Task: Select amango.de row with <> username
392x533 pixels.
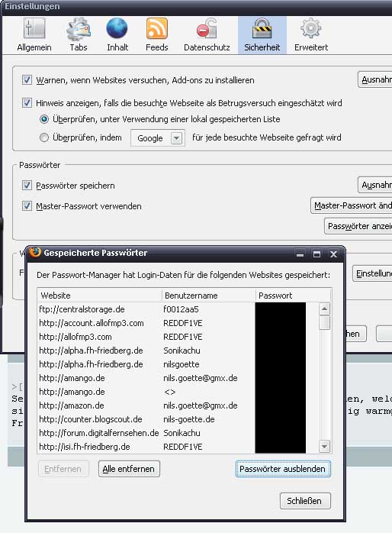Action: (178, 392)
